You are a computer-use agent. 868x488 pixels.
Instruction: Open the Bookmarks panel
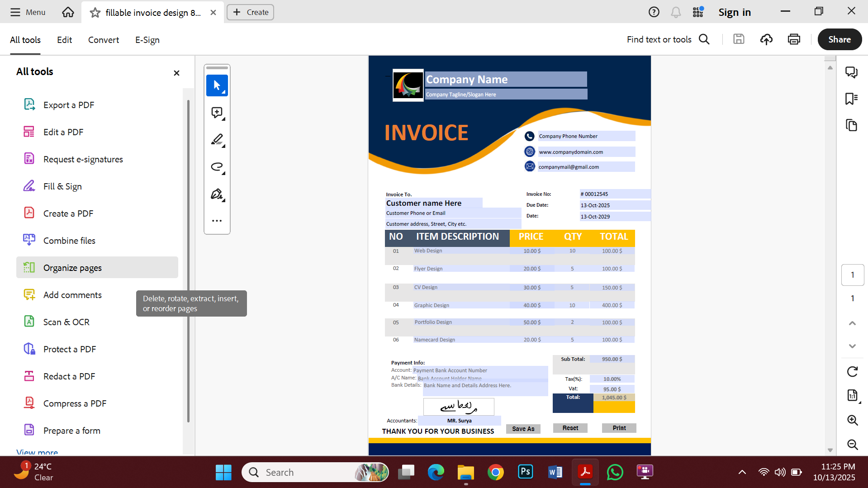pyautogui.click(x=852, y=99)
